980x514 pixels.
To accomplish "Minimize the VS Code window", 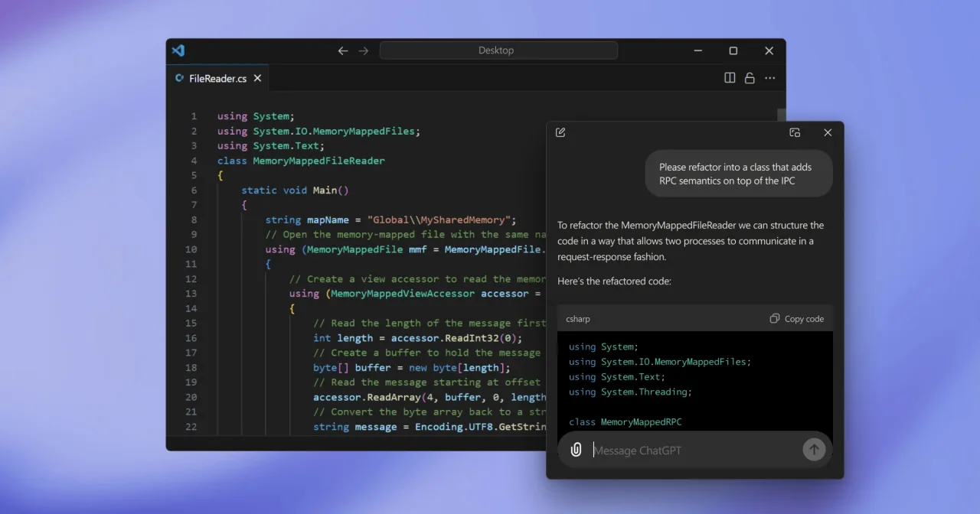I will [697, 50].
